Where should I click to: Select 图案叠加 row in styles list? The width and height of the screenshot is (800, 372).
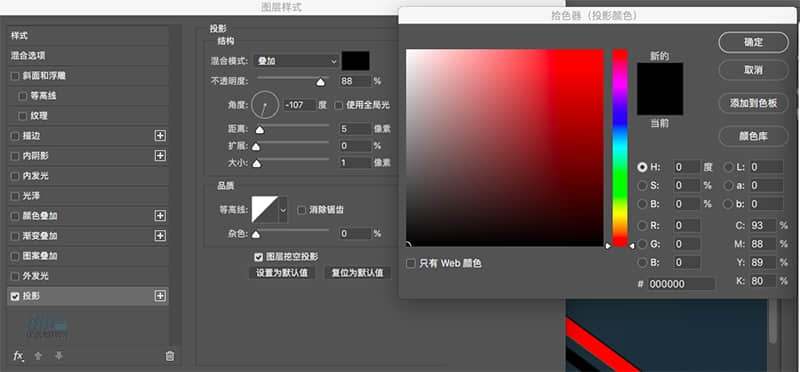[x=88, y=256]
